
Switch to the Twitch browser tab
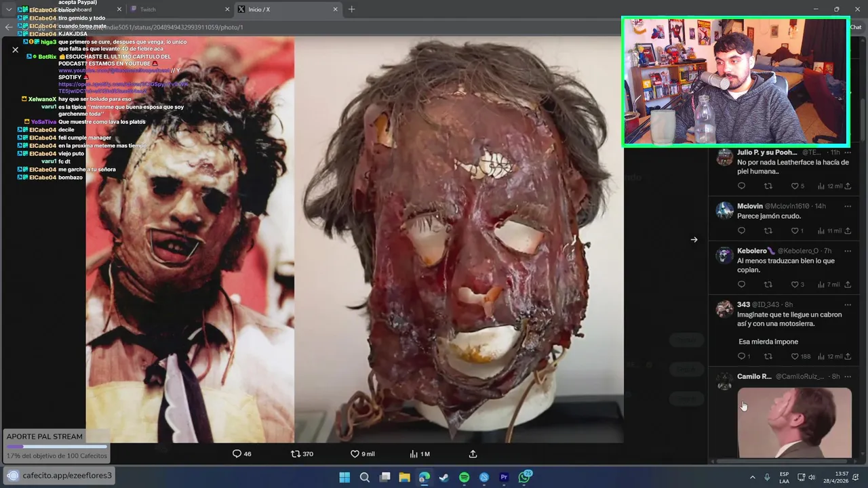176,9
